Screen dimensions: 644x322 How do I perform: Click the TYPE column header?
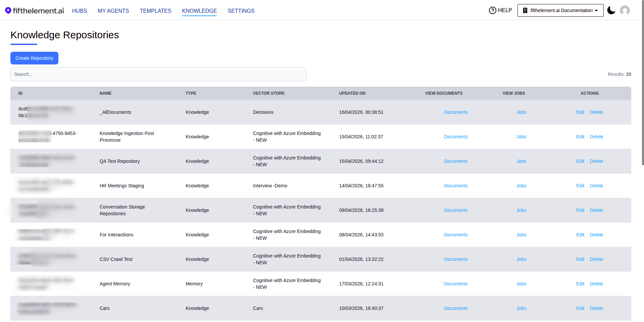pyautogui.click(x=191, y=93)
